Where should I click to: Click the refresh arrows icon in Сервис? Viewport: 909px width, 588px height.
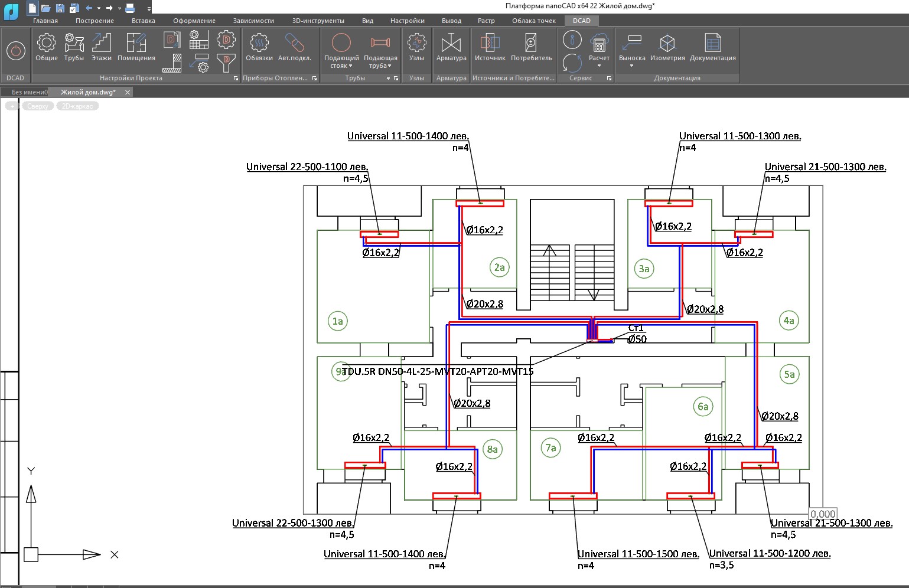click(572, 63)
